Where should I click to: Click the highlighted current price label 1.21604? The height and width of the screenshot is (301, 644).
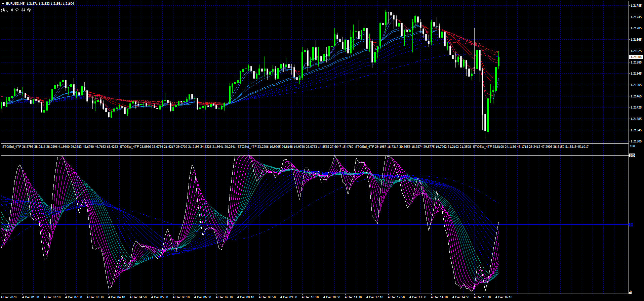point(636,57)
